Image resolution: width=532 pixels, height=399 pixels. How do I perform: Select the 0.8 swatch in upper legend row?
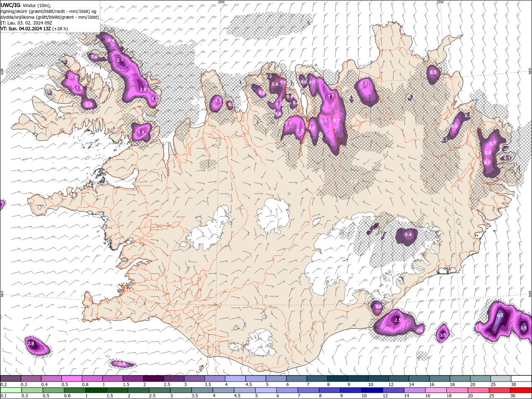pyautogui.click(x=92, y=379)
